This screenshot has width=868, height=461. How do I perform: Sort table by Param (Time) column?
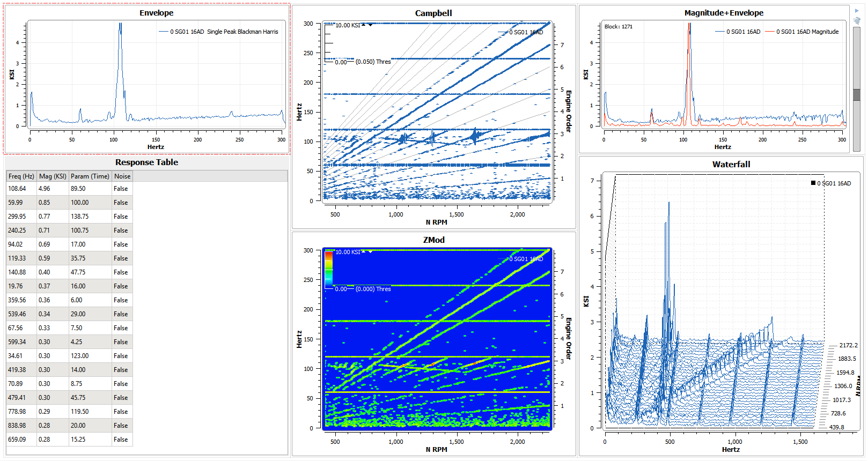(x=90, y=176)
